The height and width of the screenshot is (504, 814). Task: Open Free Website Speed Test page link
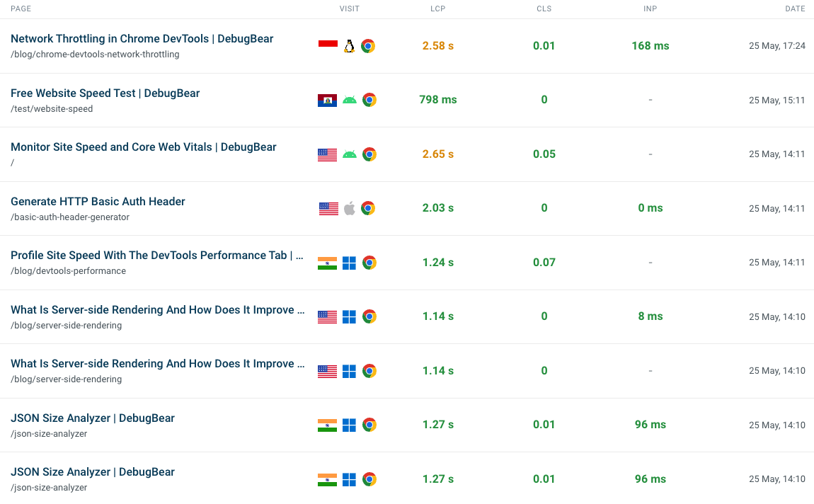[x=105, y=93]
